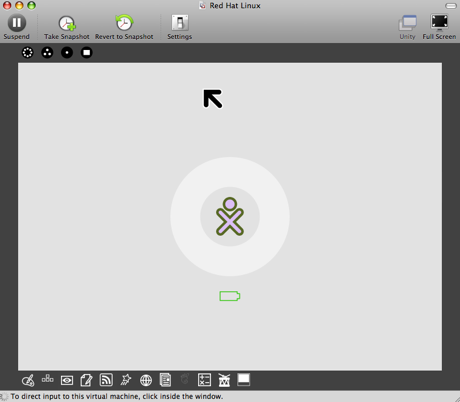Open virtual machine Settings
This screenshot has height=402, width=460.
coord(180,27)
